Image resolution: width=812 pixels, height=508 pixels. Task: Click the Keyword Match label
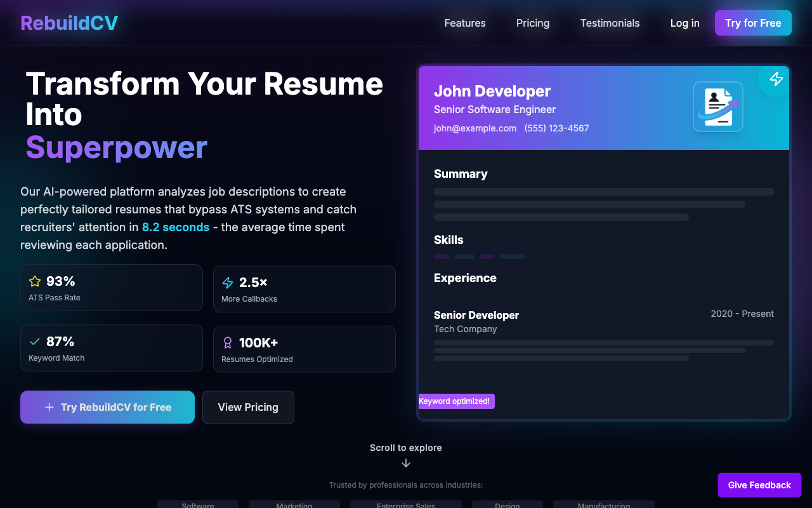[x=56, y=358]
